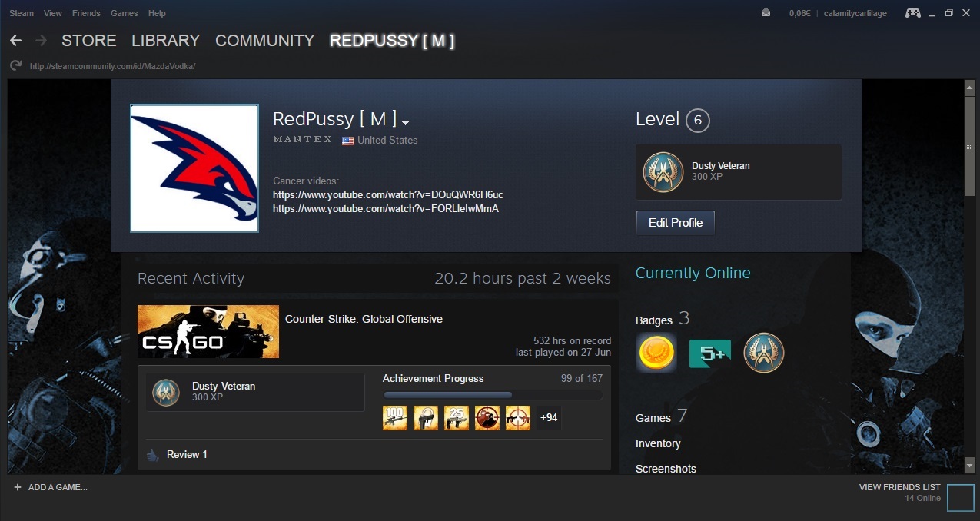
Task: Click the vertical scrollbar thumb
Action: [970, 144]
